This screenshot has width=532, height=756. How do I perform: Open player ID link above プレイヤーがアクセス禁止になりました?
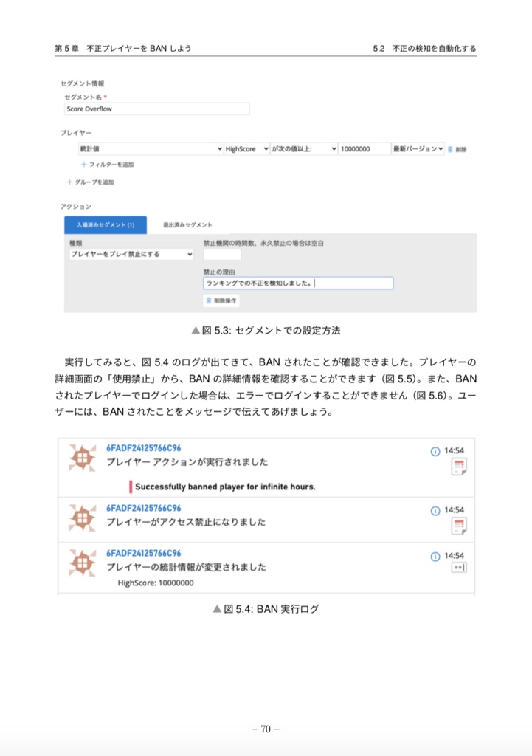coord(144,508)
